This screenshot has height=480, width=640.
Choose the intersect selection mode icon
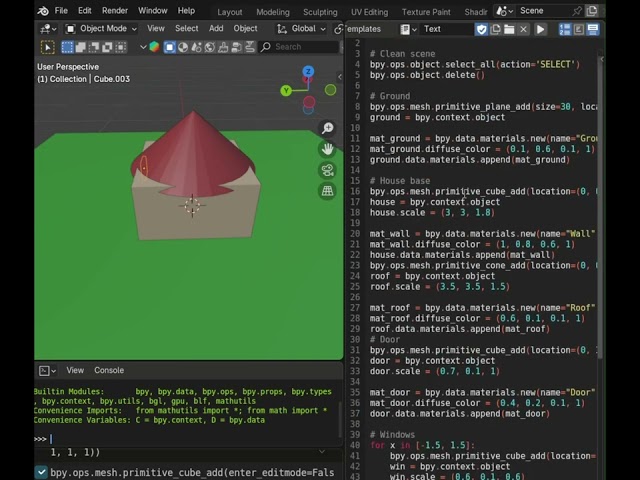(x=121, y=47)
